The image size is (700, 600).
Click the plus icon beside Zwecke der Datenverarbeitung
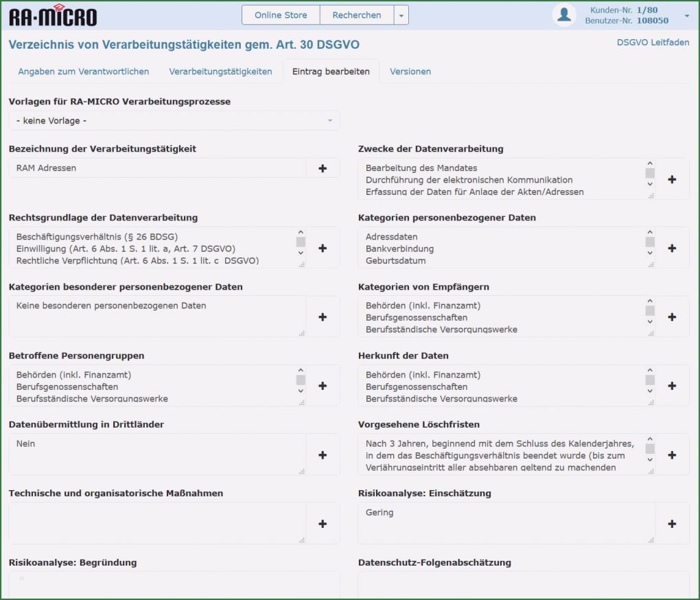[671, 179]
